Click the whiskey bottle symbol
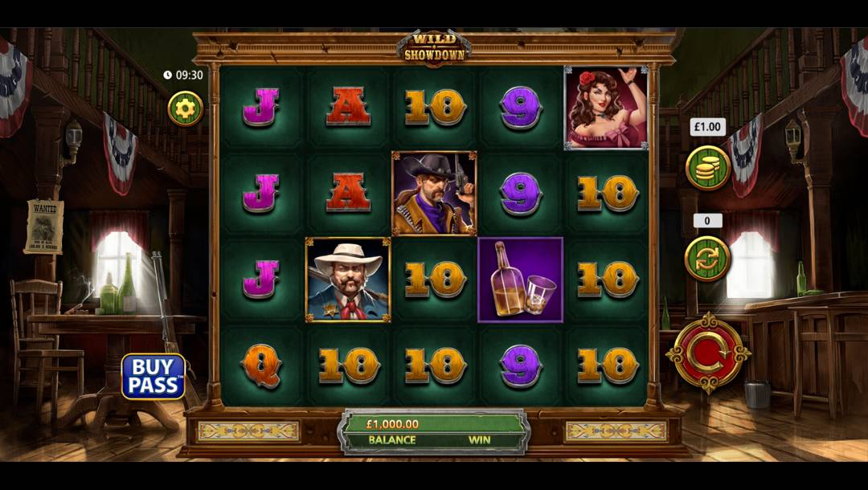 point(520,280)
